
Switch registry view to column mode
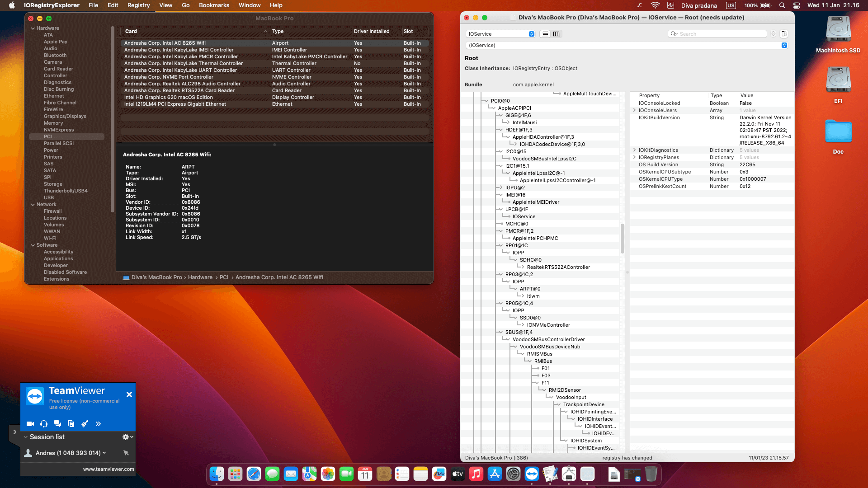(x=557, y=34)
